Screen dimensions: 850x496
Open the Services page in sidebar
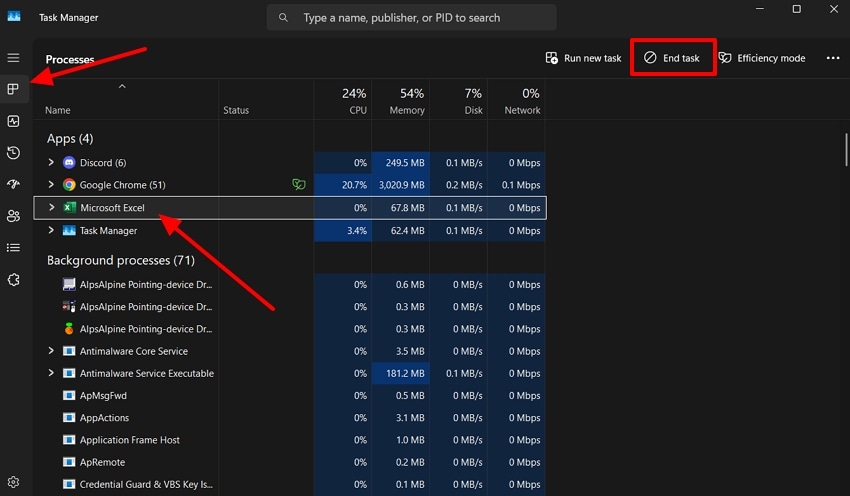pos(14,280)
